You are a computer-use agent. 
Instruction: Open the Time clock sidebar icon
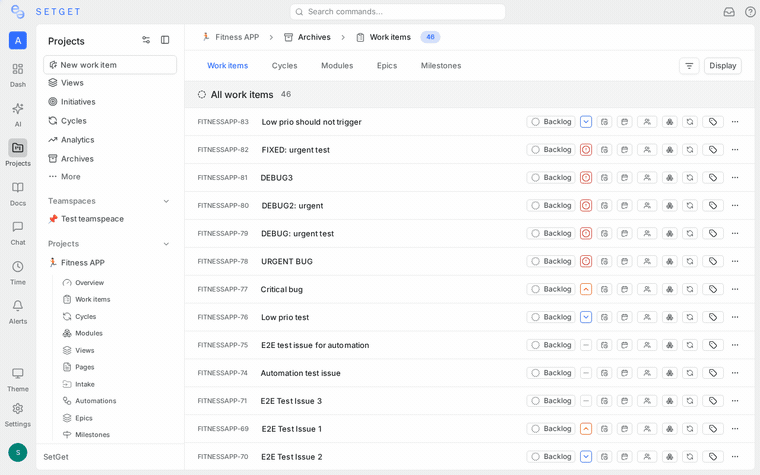[x=17, y=267]
